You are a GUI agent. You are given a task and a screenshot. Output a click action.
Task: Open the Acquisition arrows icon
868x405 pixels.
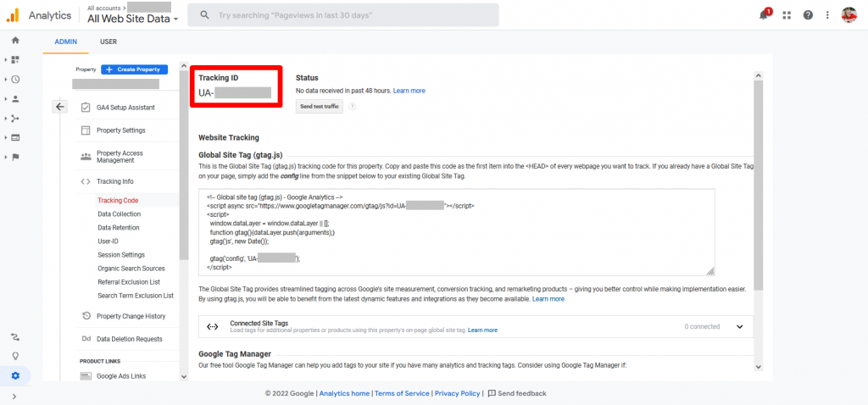coord(15,118)
